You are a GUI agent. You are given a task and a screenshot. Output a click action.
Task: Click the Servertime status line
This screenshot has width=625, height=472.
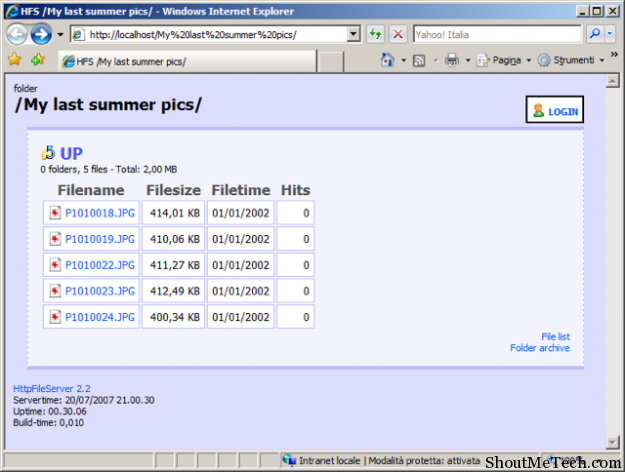[x=84, y=400]
